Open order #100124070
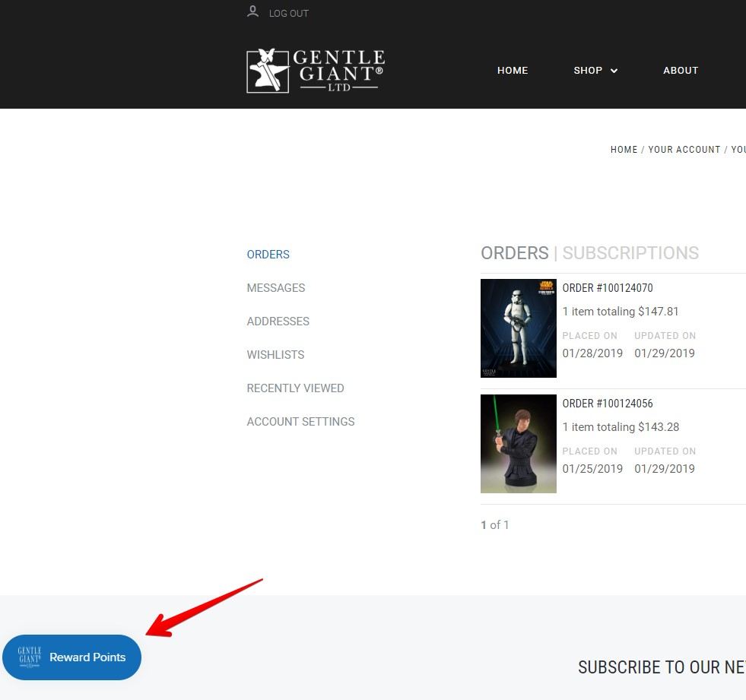The width and height of the screenshot is (746, 700). (608, 288)
